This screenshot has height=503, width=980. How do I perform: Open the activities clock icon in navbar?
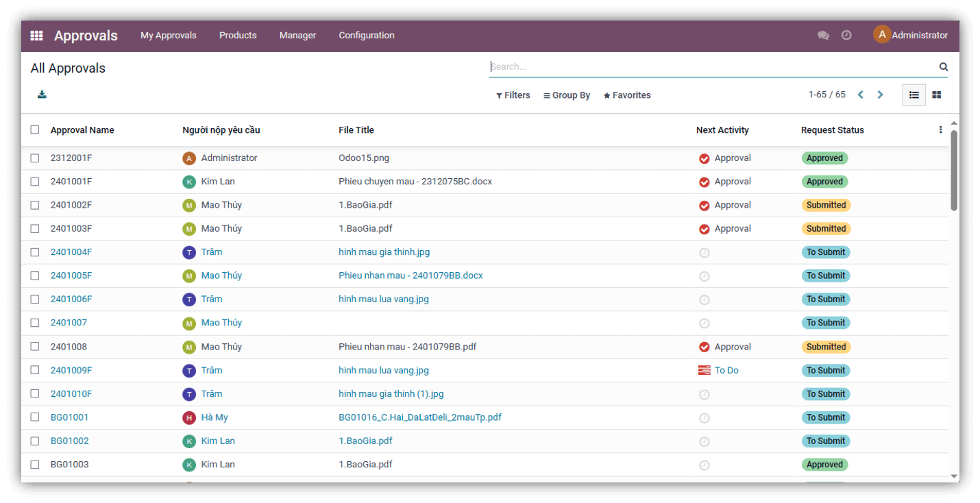(x=846, y=35)
